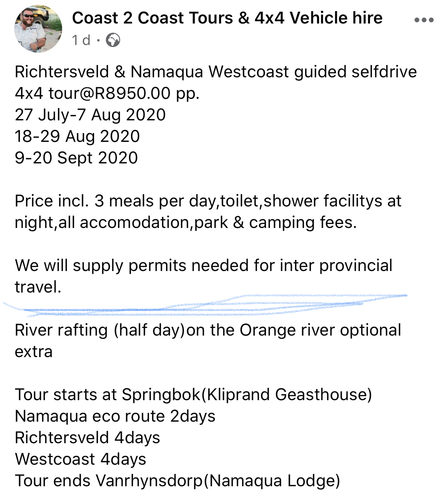Tap the 'Namaqua eco route 2days' line
This screenshot has height=497, width=448.
115,416
